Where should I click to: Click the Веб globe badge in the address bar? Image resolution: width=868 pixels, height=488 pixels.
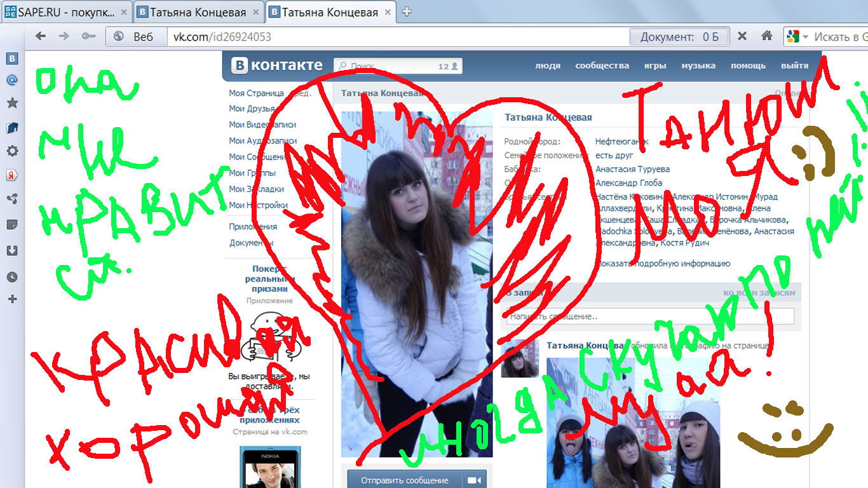pyautogui.click(x=135, y=37)
